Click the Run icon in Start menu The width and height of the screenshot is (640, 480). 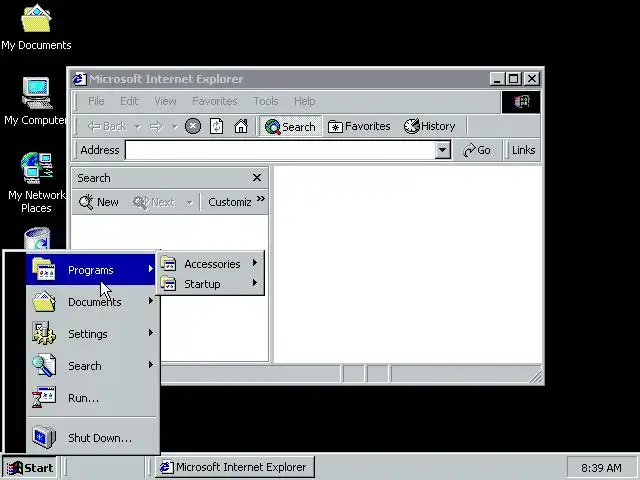tap(44, 397)
